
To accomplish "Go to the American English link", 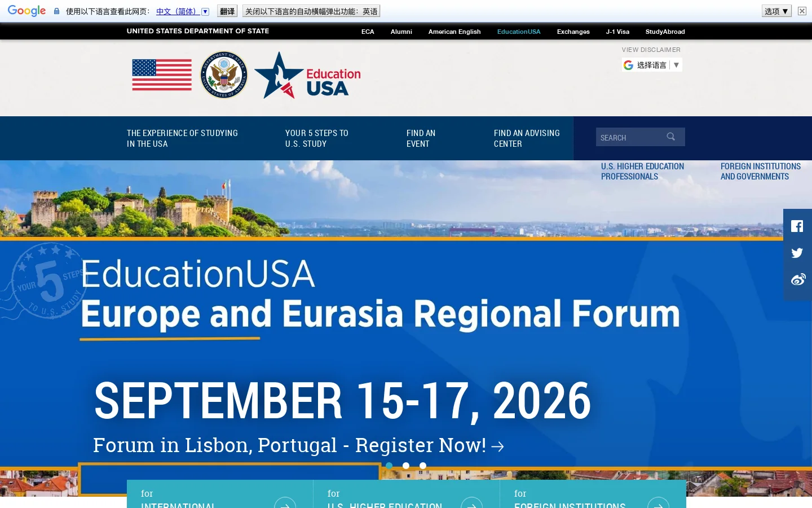I will tap(454, 32).
